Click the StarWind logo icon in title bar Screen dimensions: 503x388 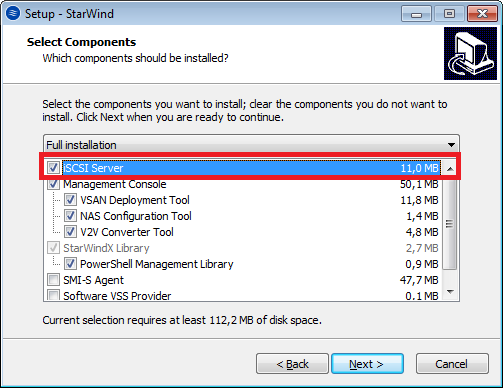point(13,13)
